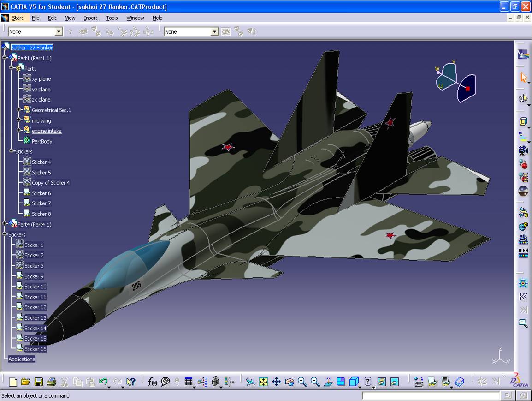532x401 pixels.
Task: Print using the printer icon
Action: 52,382
